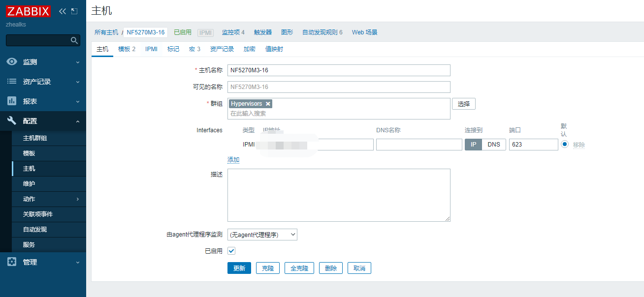Collapse sidebar with double-arrow icon
This screenshot has width=644, height=297.
coord(63,11)
